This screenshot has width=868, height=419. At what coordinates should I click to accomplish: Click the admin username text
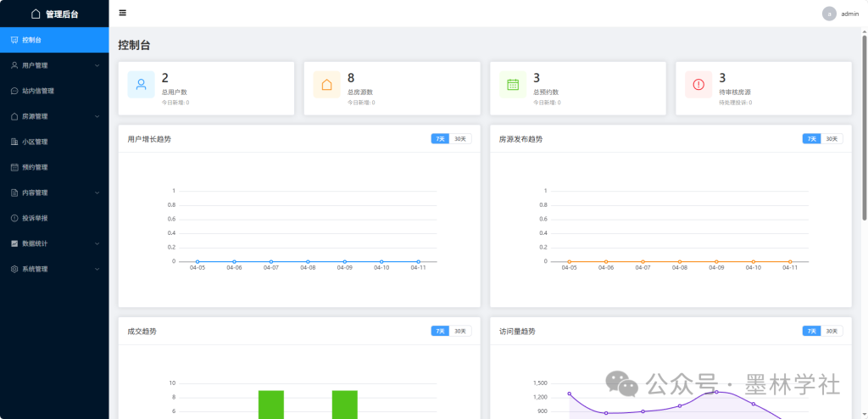(x=849, y=14)
